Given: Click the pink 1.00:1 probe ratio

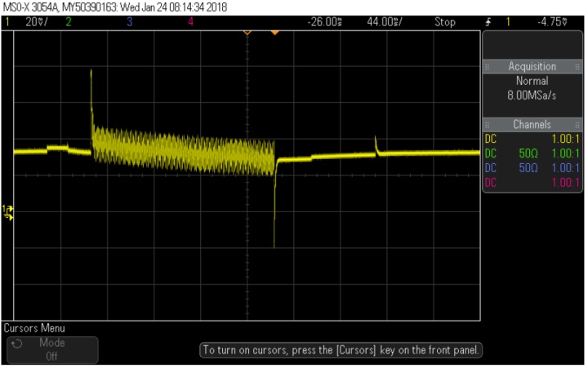Looking at the screenshot, I should (565, 183).
